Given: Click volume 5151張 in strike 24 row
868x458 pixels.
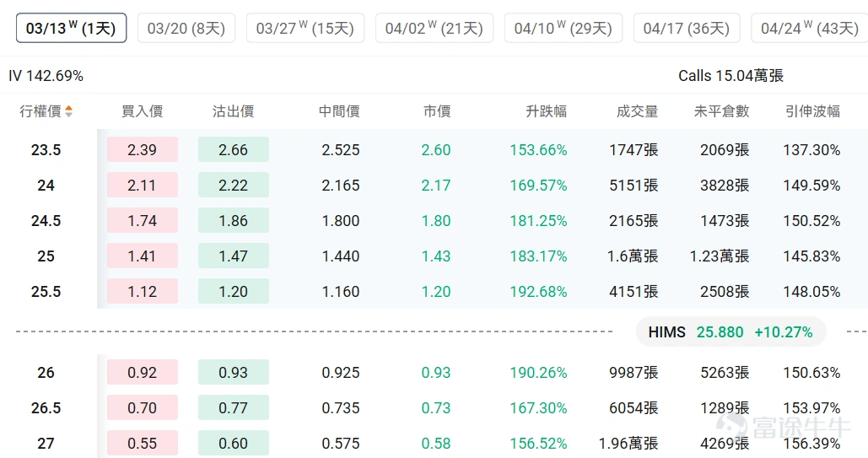Looking at the screenshot, I should 633,185.
